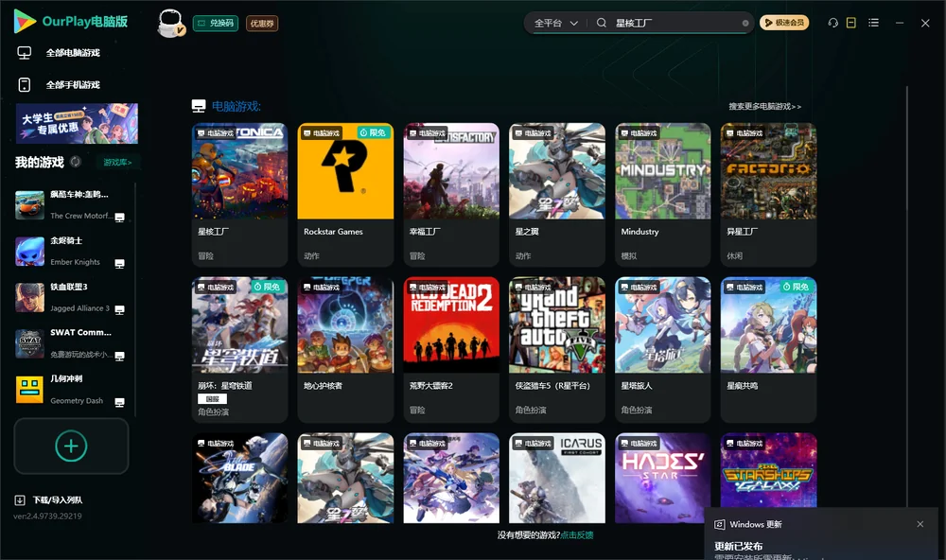Open the user avatar profile

pyautogui.click(x=170, y=23)
